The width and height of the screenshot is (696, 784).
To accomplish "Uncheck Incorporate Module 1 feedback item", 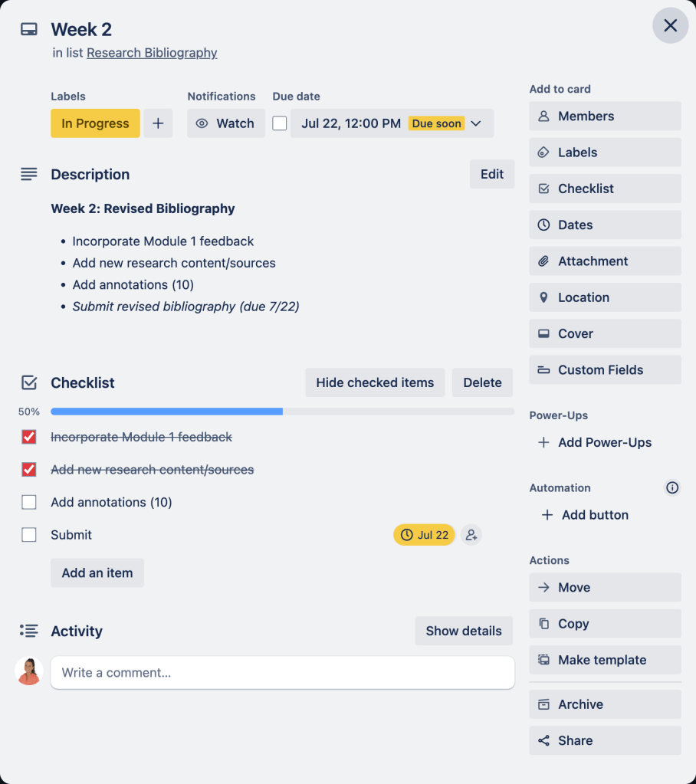I will point(29,437).
